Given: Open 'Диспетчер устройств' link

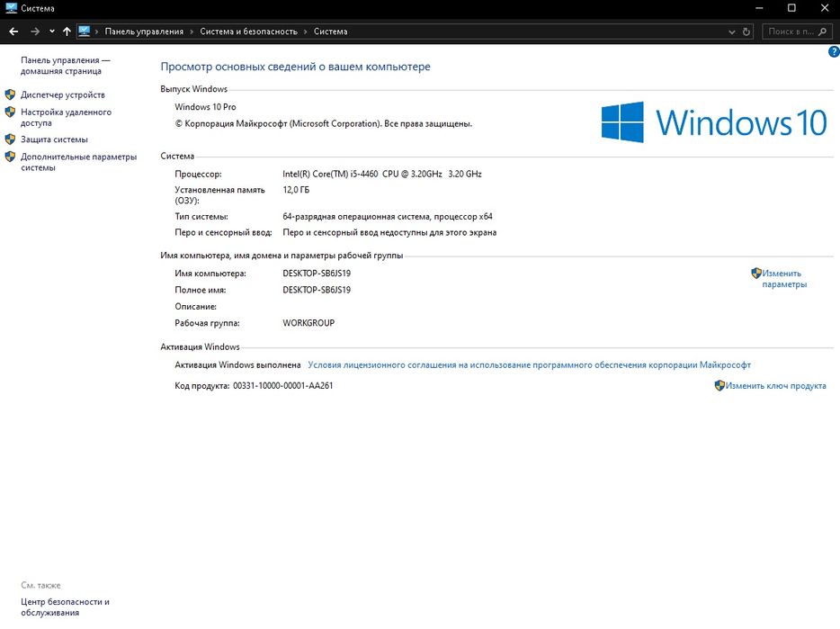Looking at the screenshot, I should pyautogui.click(x=63, y=94).
